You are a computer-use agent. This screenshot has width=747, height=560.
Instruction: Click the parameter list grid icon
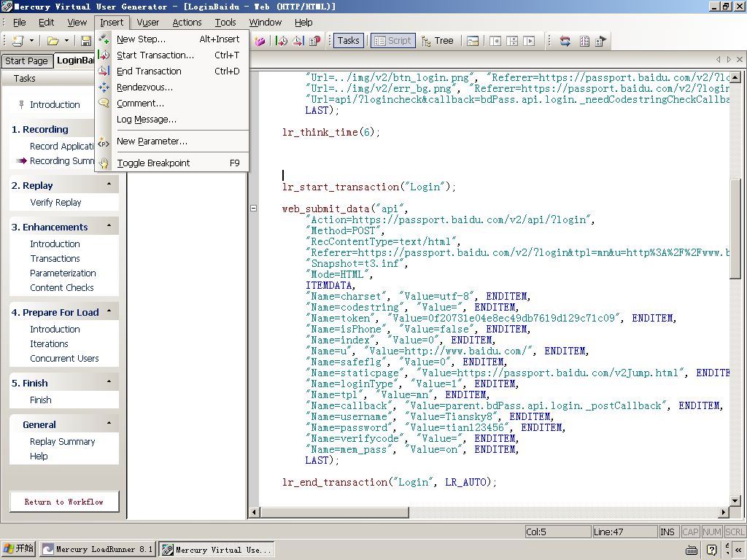click(x=584, y=41)
